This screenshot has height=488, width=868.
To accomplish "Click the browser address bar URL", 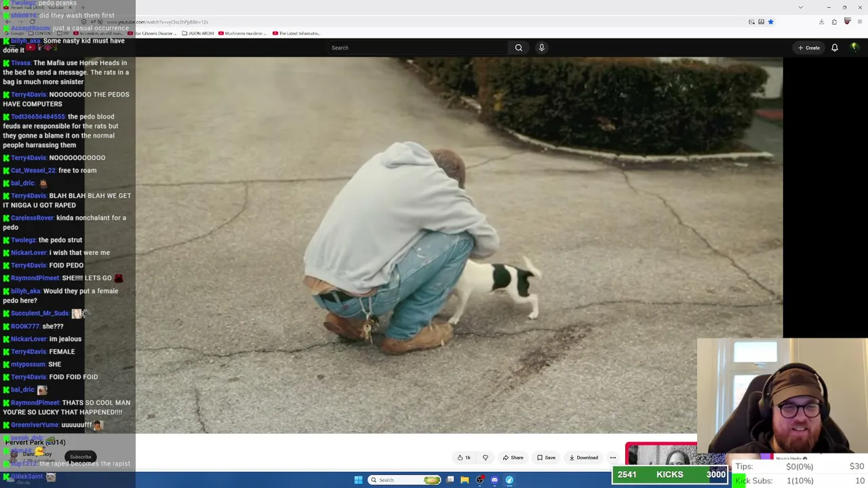I will coord(157,22).
